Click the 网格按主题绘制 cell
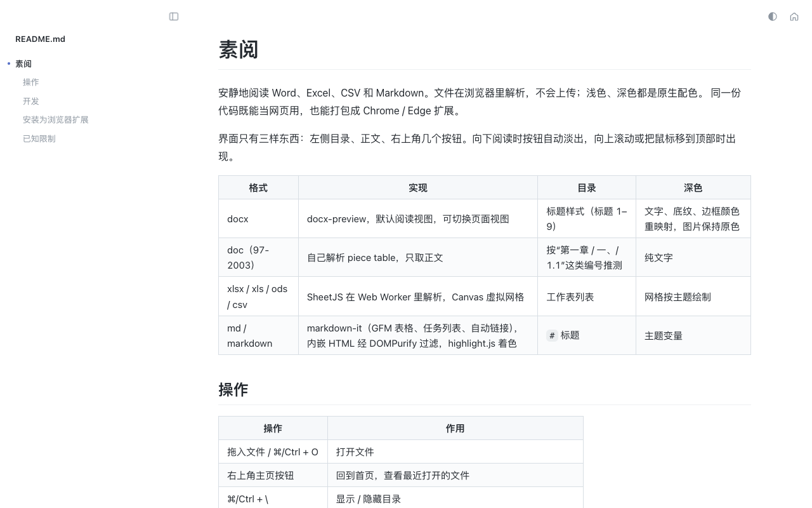Viewport: 812px width, 508px height. [693, 297]
